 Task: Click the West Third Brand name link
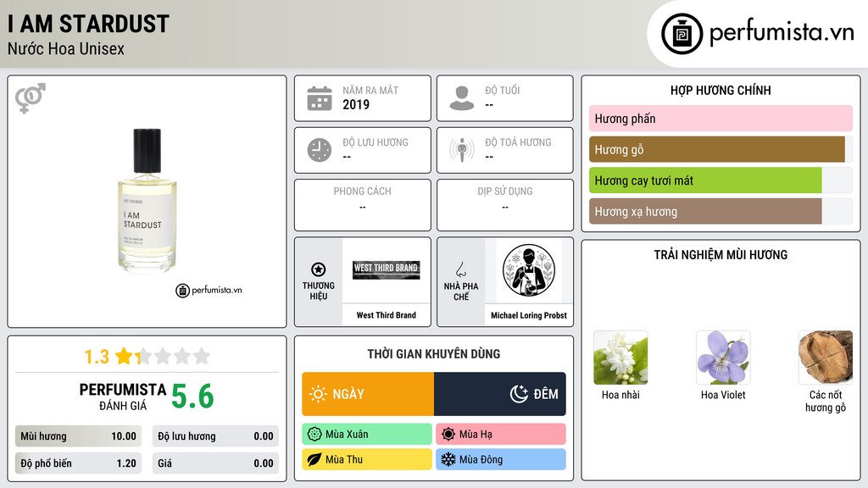pos(386,315)
